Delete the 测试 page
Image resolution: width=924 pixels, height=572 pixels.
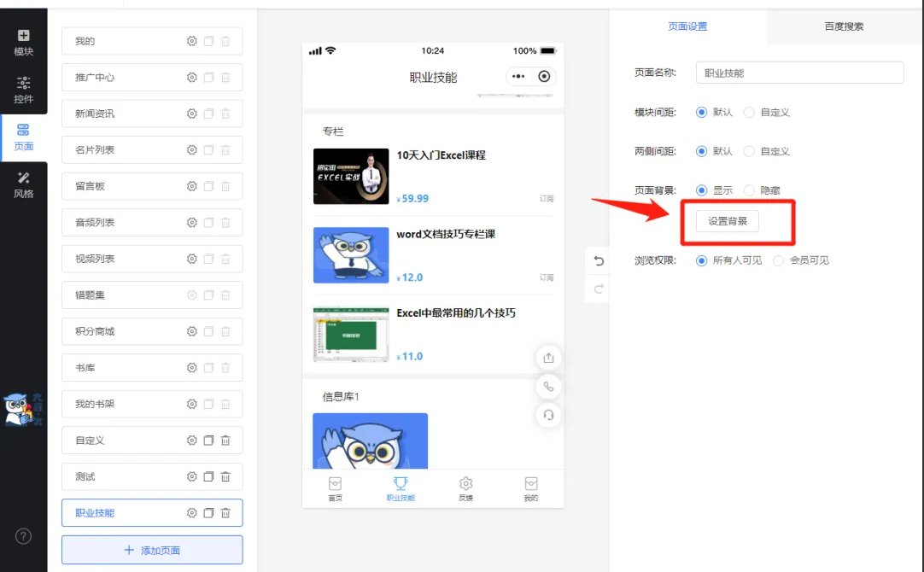tap(225, 476)
